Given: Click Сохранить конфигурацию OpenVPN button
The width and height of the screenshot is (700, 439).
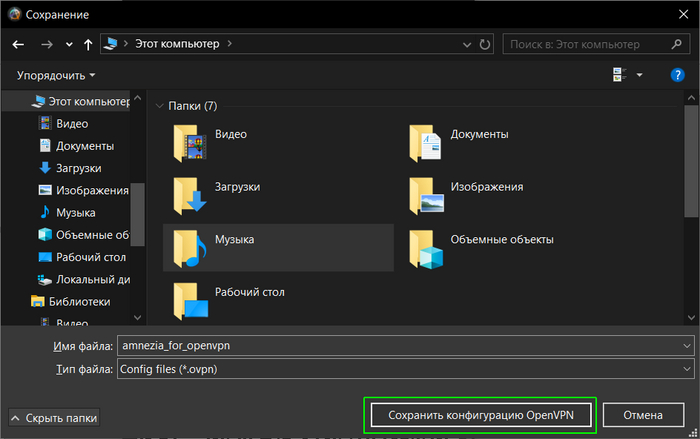Looking at the screenshot, I should [x=480, y=415].
